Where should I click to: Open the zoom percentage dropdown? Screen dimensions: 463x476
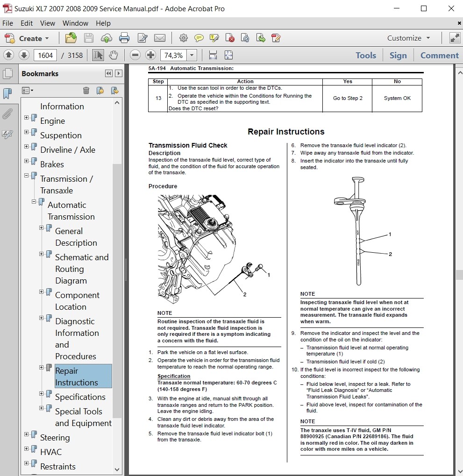(x=192, y=56)
